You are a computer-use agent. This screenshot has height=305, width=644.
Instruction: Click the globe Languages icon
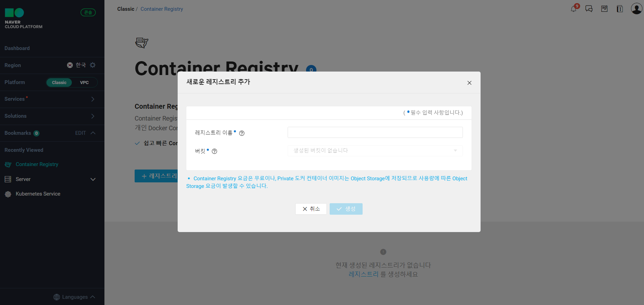tap(57, 297)
